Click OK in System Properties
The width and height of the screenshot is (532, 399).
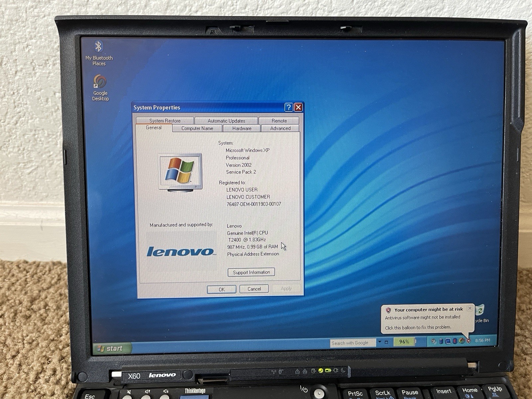[x=221, y=289]
